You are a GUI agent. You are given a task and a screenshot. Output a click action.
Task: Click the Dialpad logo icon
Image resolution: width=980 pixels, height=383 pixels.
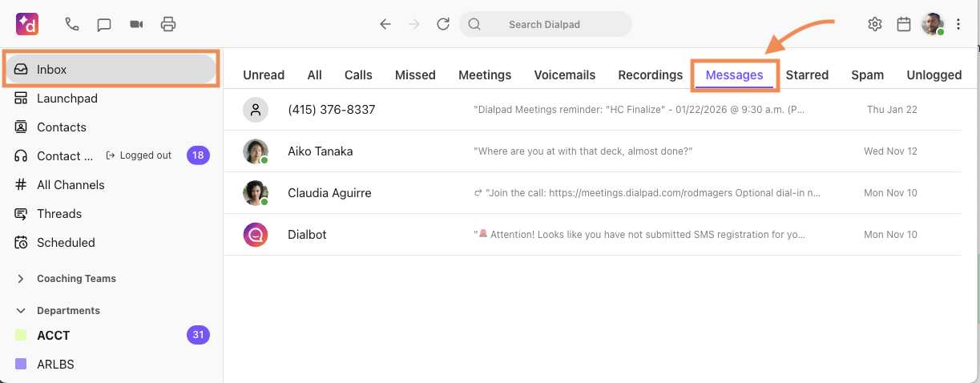point(27,24)
